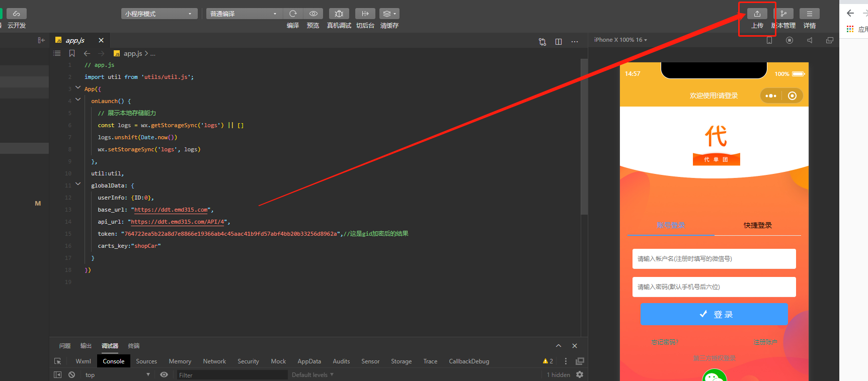
Task: Switch to the Network tab
Action: [214, 361]
